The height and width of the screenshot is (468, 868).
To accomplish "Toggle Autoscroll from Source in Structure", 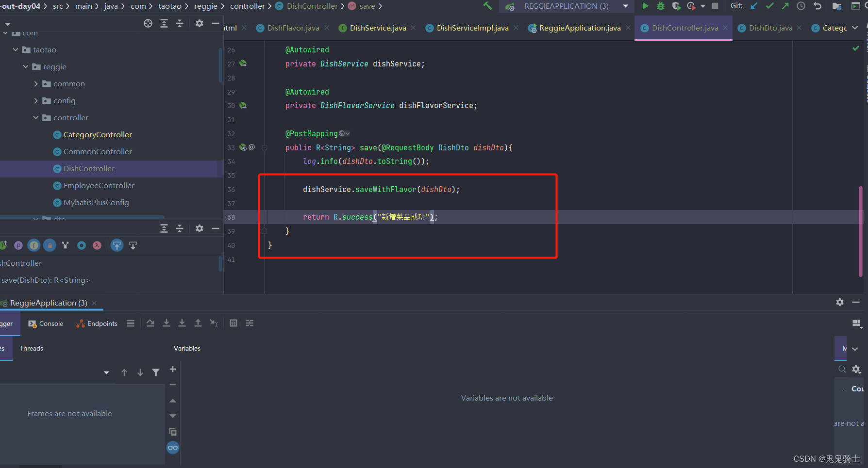I will coord(133,245).
